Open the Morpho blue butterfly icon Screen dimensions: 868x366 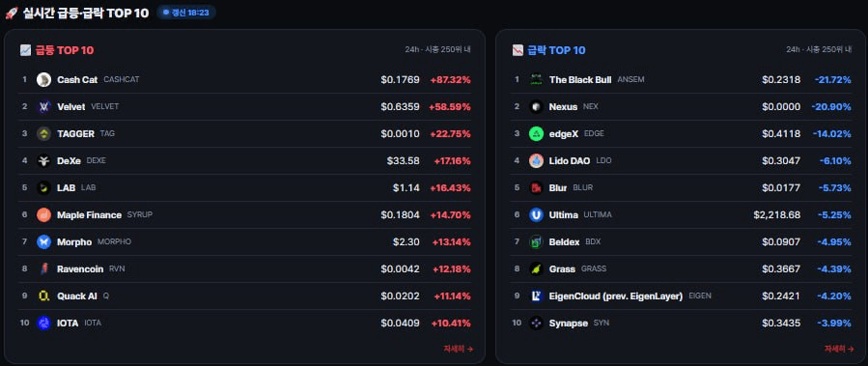tap(43, 242)
